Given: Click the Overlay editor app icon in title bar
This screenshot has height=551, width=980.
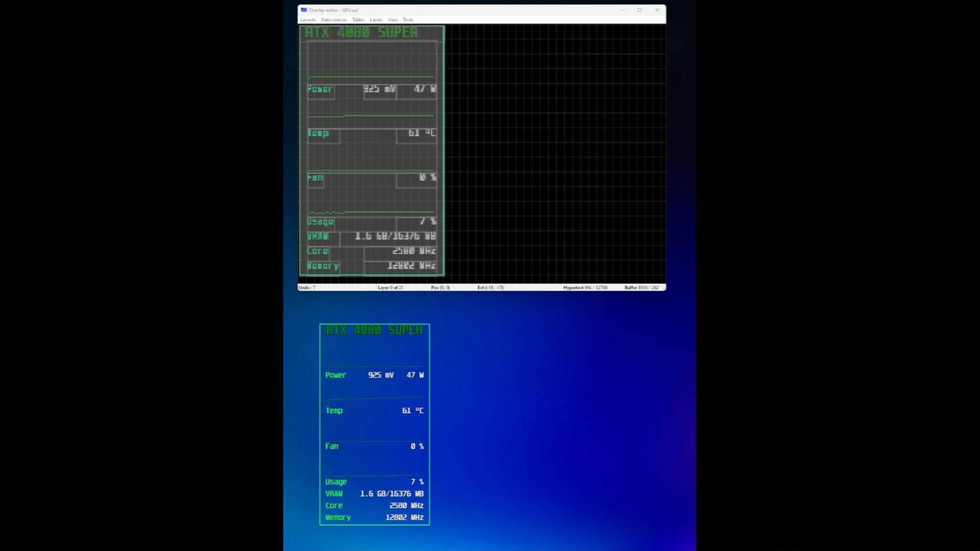Looking at the screenshot, I should coord(304,10).
